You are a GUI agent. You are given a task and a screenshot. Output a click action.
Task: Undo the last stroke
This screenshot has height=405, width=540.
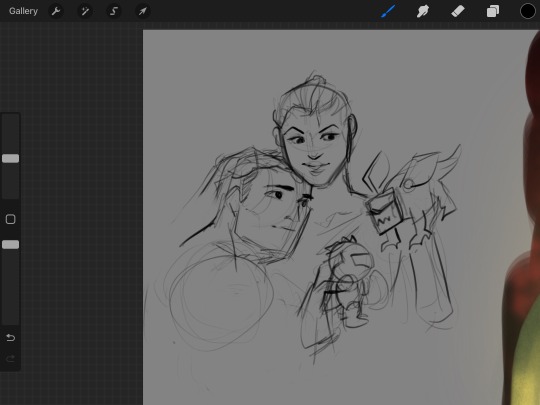(x=11, y=338)
